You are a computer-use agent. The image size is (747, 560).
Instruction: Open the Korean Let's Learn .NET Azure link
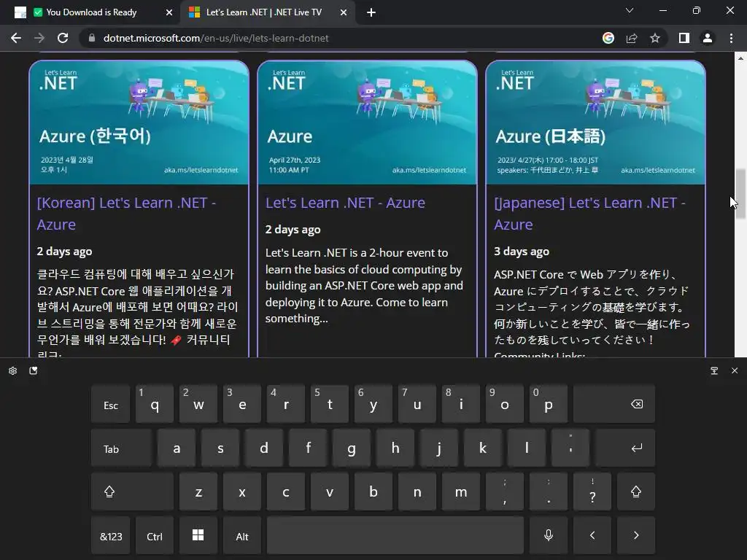[x=127, y=214]
